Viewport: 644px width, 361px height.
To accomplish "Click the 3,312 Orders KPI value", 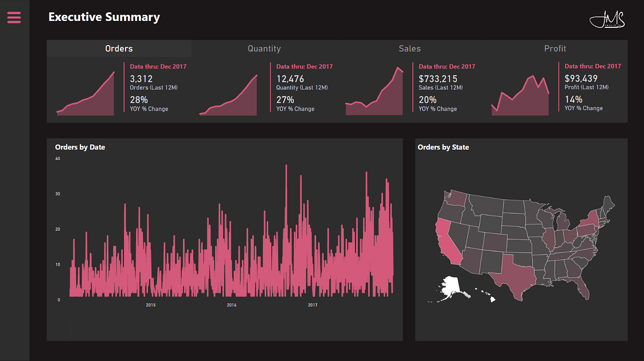I will coord(141,78).
